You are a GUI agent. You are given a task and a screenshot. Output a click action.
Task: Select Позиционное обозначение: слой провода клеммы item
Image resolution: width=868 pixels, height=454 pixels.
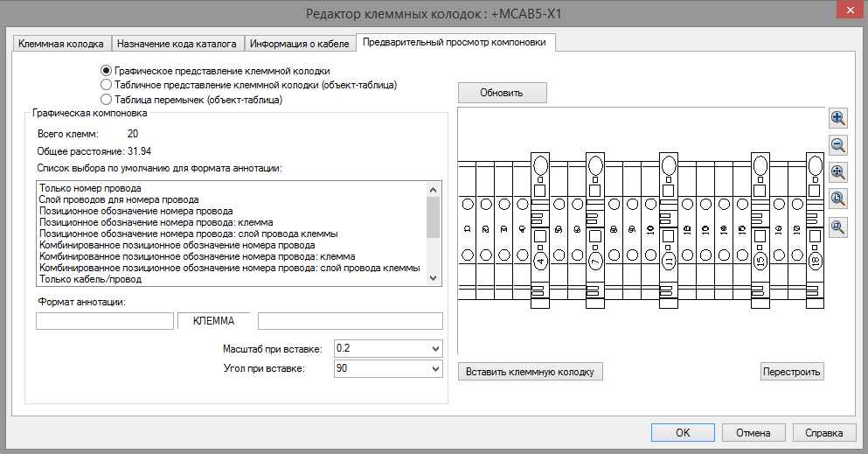point(188,234)
